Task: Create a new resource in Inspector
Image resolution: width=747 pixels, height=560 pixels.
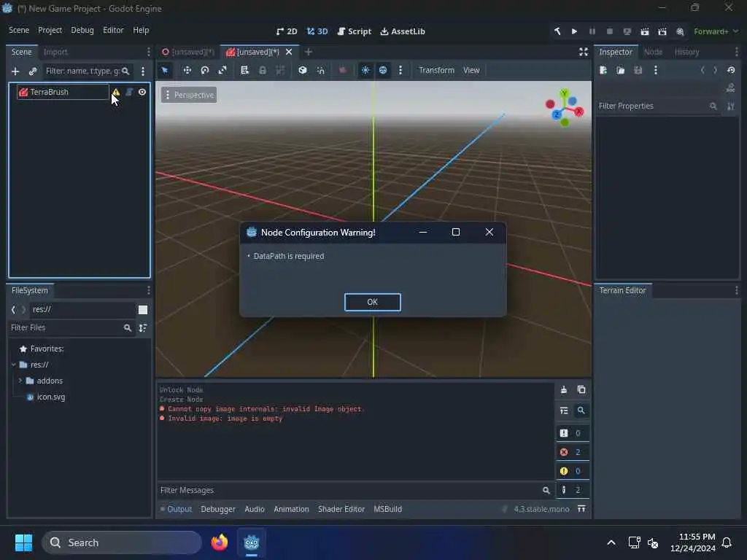Action: pos(603,70)
